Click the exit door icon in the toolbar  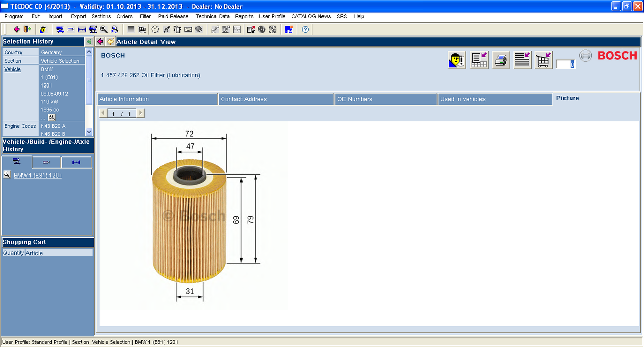point(27,29)
